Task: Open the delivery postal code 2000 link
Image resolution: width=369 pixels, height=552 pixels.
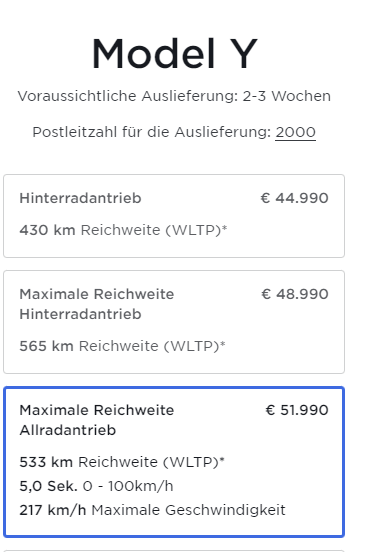Action: click(295, 132)
